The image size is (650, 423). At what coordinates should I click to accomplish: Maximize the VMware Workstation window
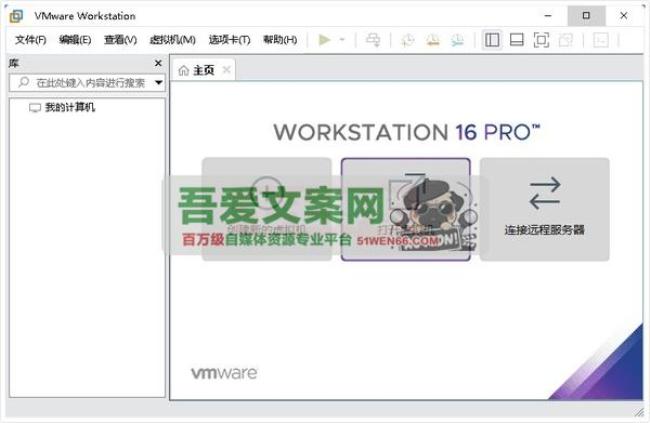click(x=586, y=16)
